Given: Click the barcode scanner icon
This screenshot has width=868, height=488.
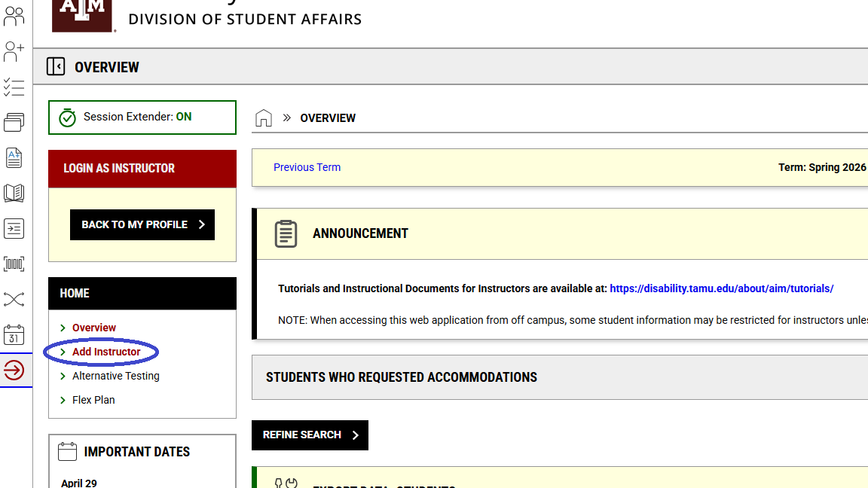Looking at the screenshot, I should (x=14, y=264).
